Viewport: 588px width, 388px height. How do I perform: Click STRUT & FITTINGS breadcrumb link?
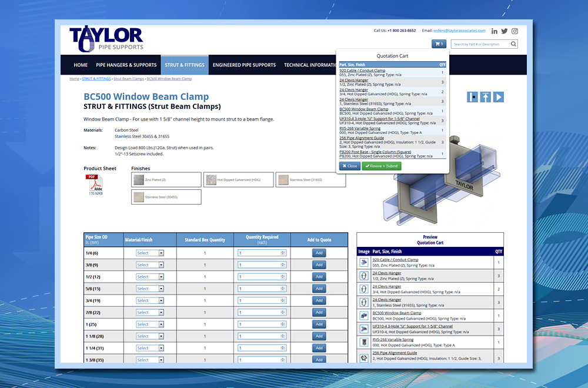coord(96,79)
